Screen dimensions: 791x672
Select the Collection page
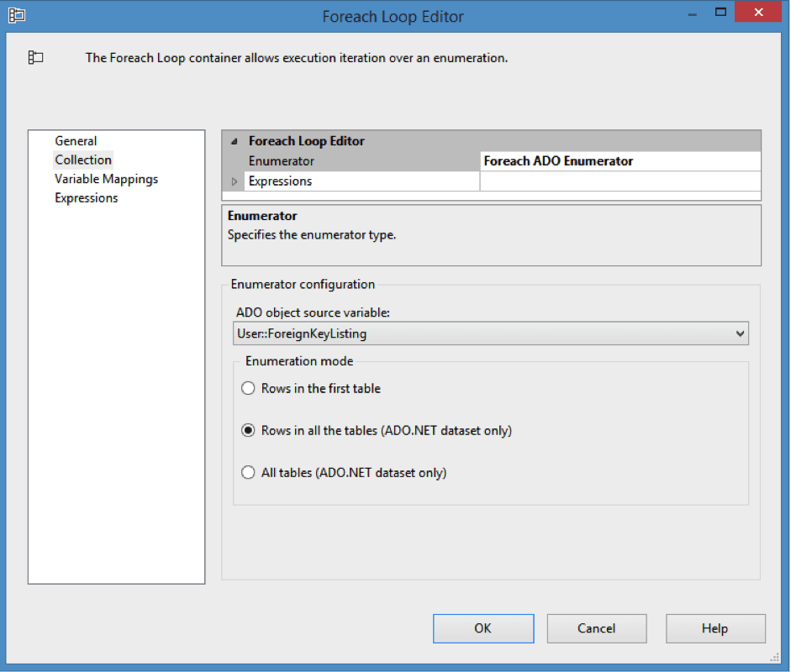tap(83, 160)
